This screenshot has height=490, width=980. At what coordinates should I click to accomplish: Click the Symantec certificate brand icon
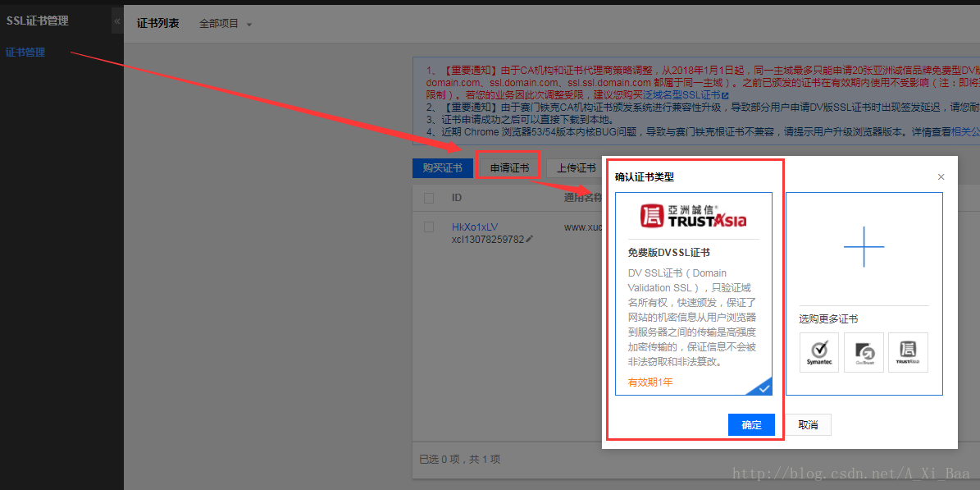[818, 352]
